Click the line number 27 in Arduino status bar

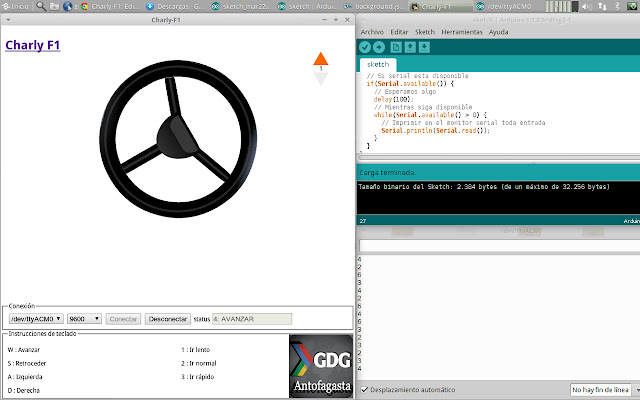coord(363,221)
